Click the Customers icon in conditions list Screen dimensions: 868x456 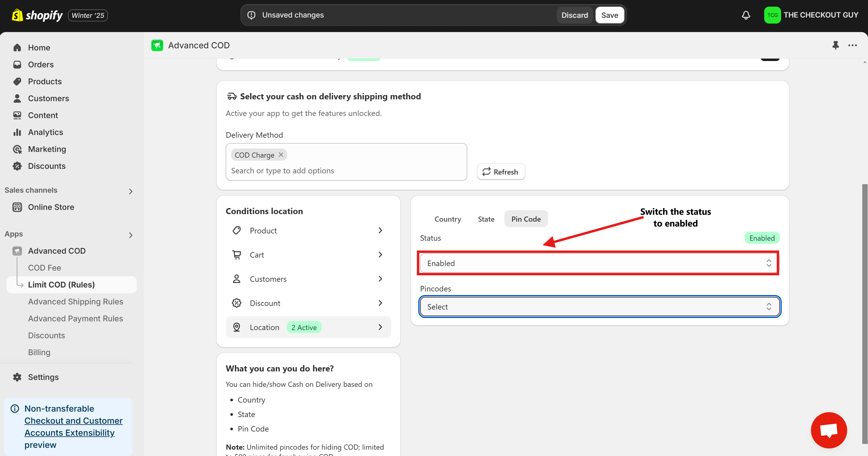[237, 279]
